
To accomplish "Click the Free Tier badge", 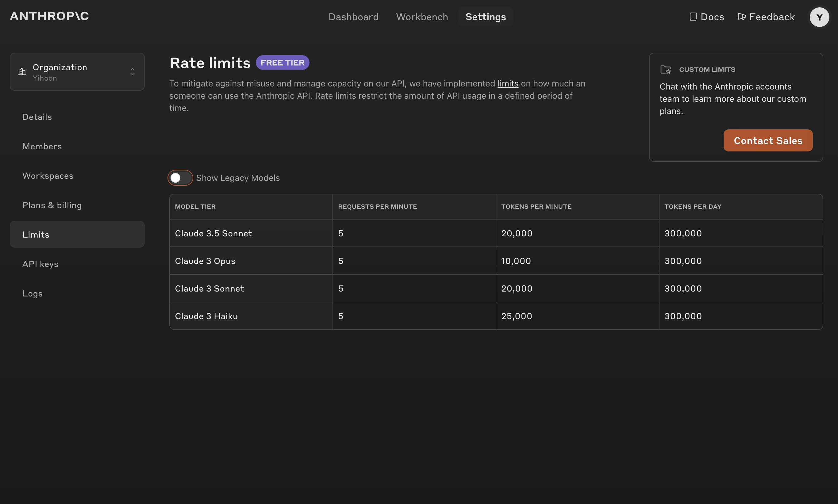I will coord(283,63).
